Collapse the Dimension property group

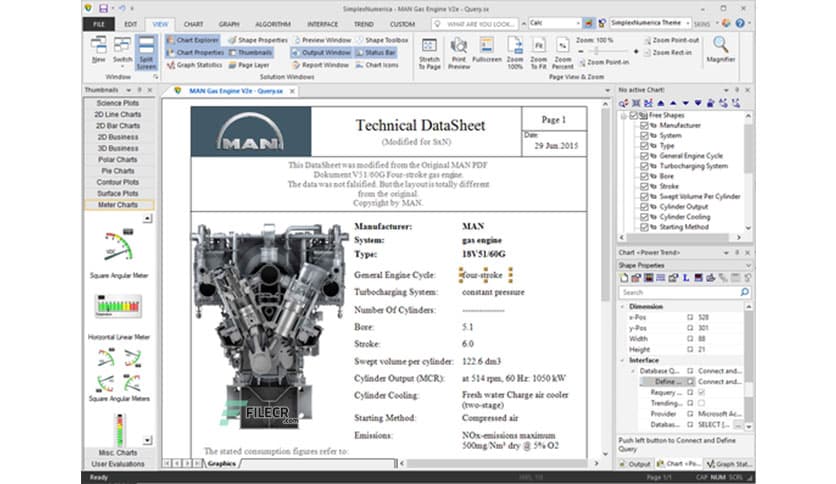point(624,307)
